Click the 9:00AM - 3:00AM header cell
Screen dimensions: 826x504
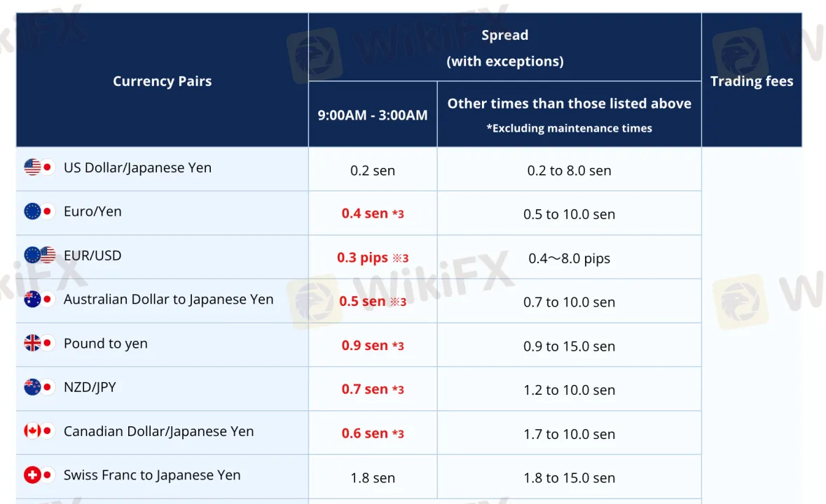pyautogui.click(x=373, y=115)
